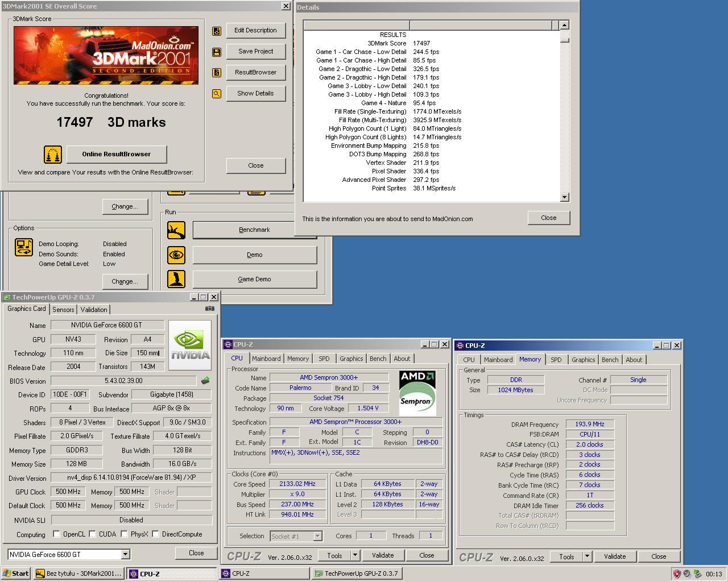728x582 pixels.
Task: Click the joystick icon beside Game Demo
Action: pos(176,279)
